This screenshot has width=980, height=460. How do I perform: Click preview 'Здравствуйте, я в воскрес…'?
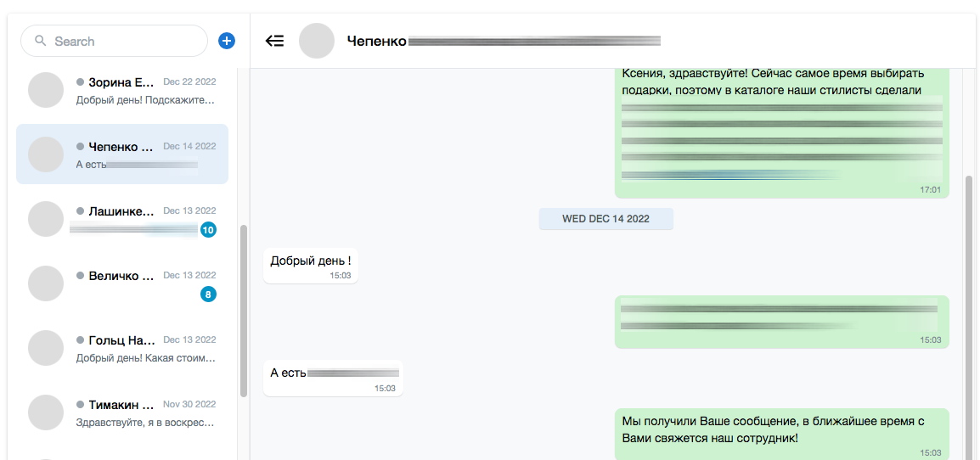[145, 424]
